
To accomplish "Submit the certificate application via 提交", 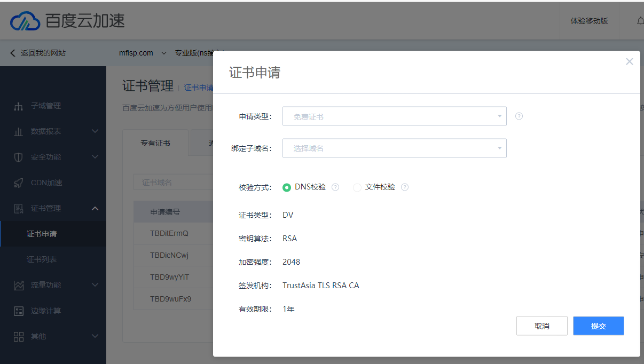I will [598, 326].
